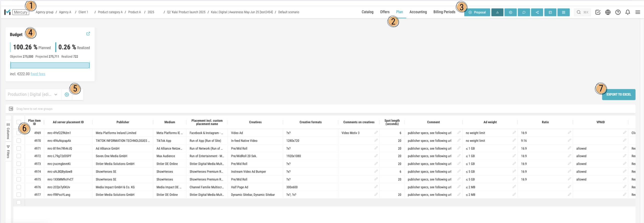Select checkbox for row 4974

(18, 171)
